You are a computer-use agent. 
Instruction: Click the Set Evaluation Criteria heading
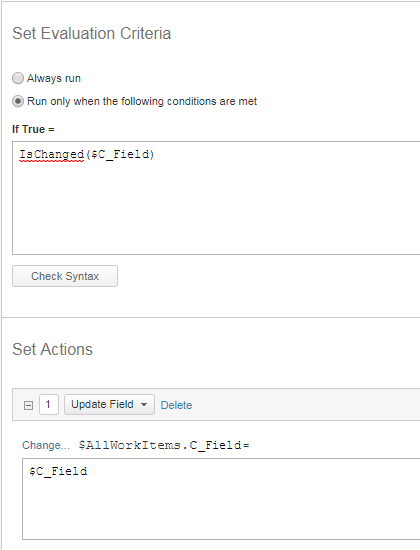pos(92,33)
